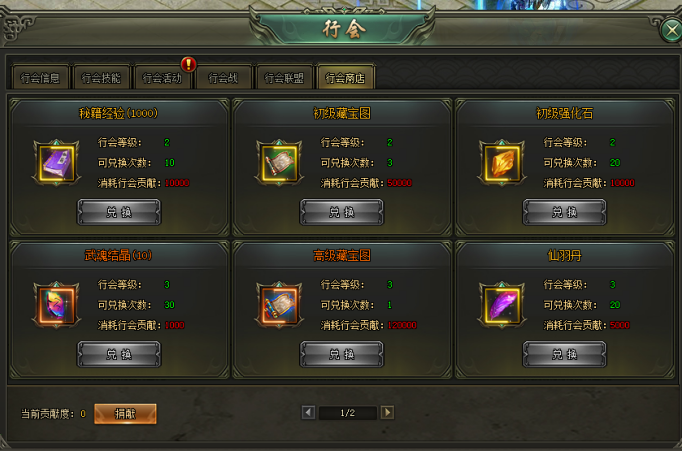
Task: Switch to the 行会联盟 tab
Action: [x=284, y=77]
